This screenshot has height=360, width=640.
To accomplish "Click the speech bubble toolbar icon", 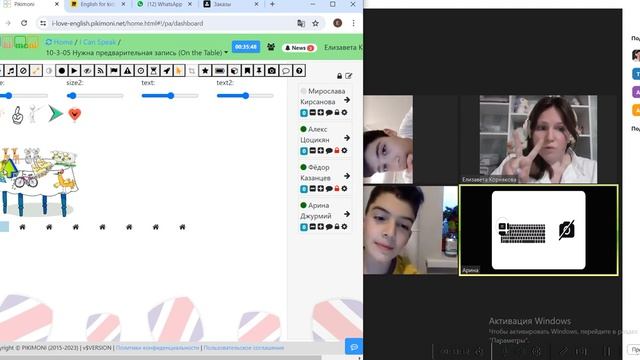I will [286, 71].
